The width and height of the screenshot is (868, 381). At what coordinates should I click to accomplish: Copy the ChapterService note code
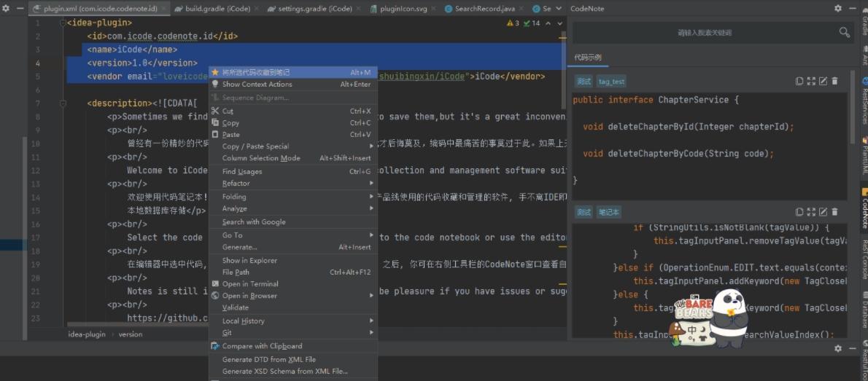pos(799,81)
